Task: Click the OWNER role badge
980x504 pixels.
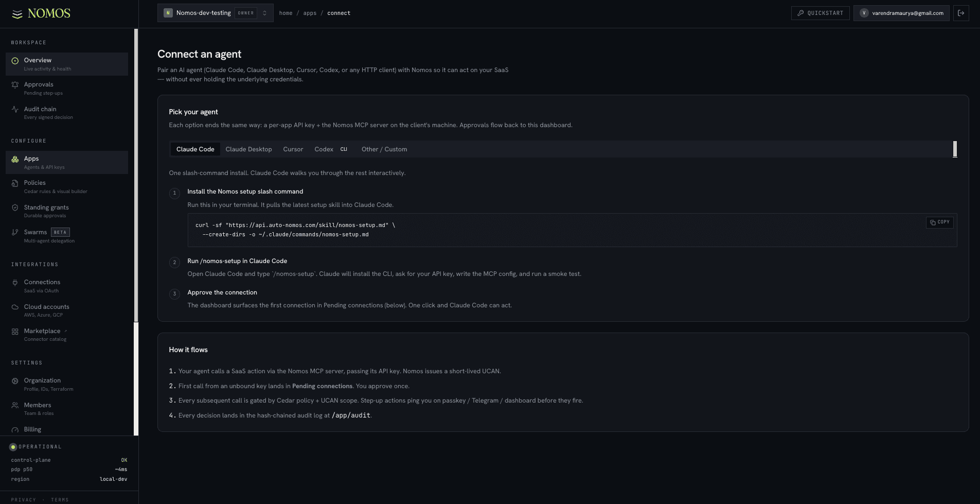Action: (246, 13)
